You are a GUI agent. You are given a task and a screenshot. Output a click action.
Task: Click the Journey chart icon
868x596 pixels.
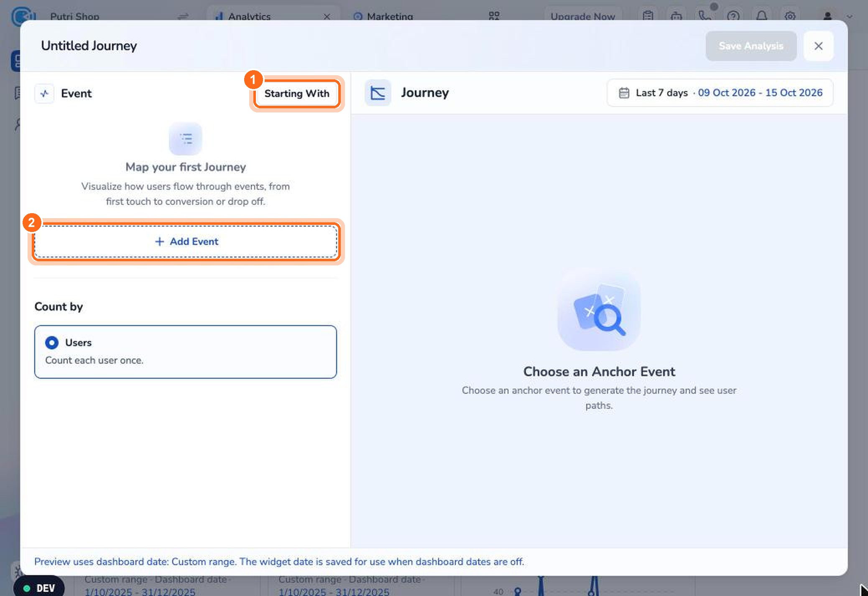click(x=378, y=93)
